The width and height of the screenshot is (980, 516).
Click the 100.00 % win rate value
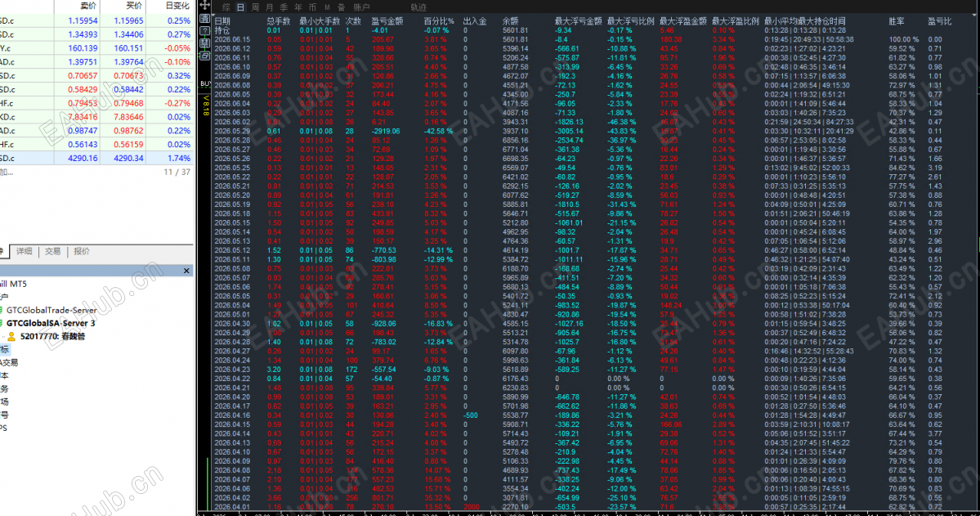tap(904, 39)
